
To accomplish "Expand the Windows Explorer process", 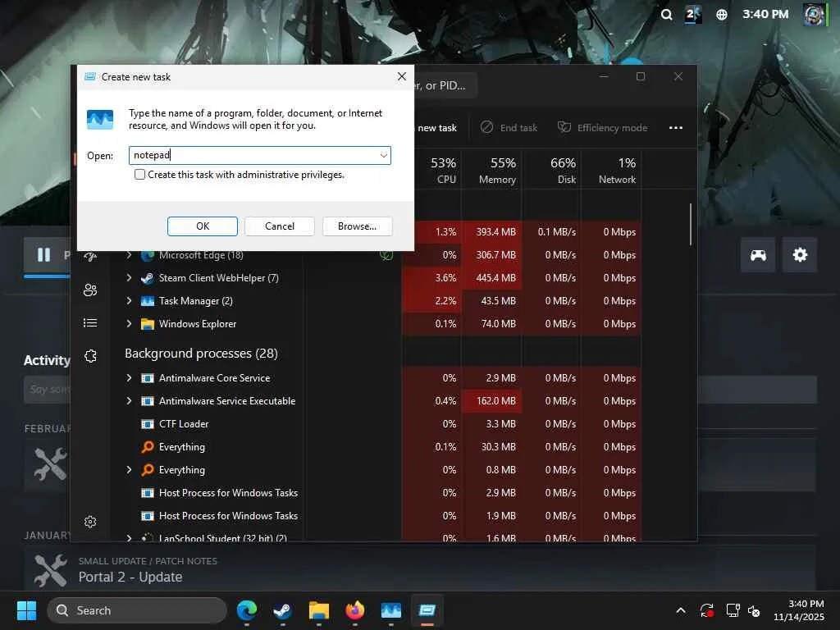I will pyautogui.click(x=129, y=323).
